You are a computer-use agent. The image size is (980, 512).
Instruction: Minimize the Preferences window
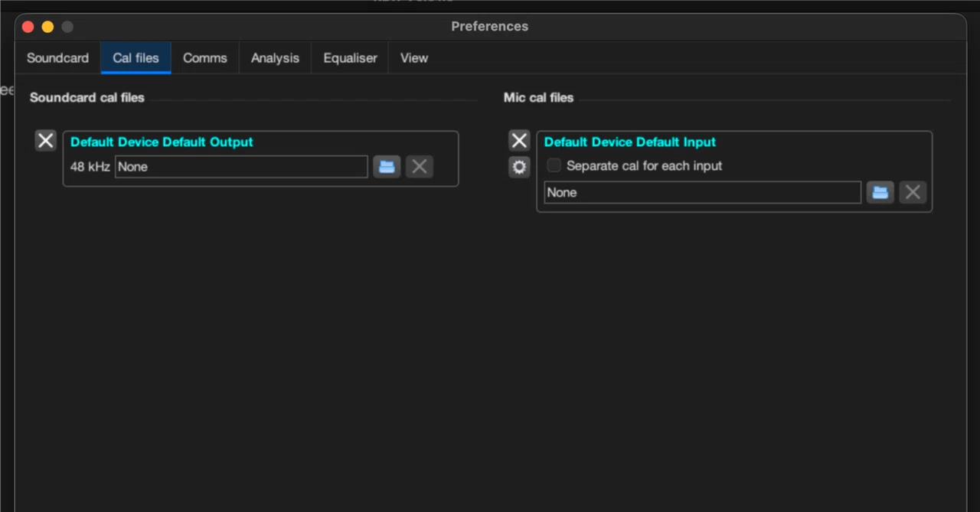click(x=47, y=27)
